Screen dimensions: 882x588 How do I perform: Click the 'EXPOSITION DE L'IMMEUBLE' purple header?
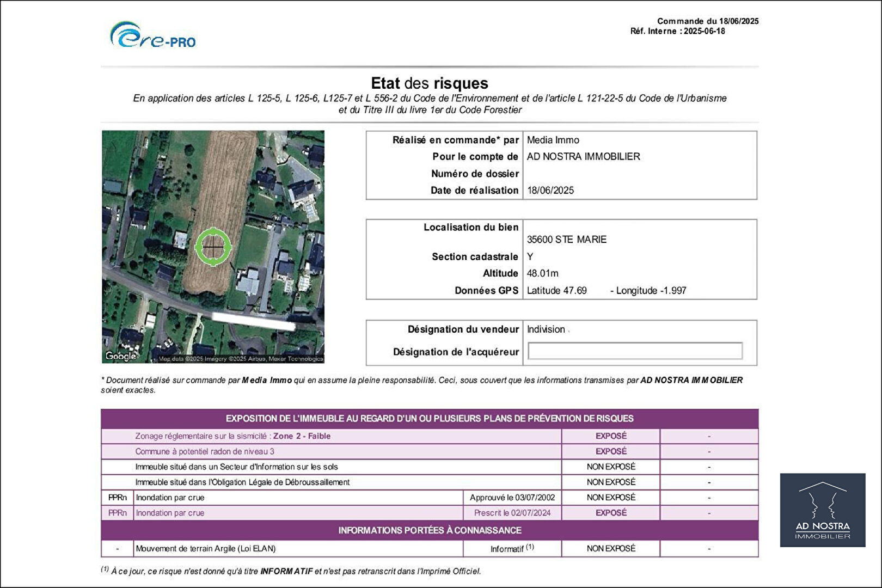point(430,419)
